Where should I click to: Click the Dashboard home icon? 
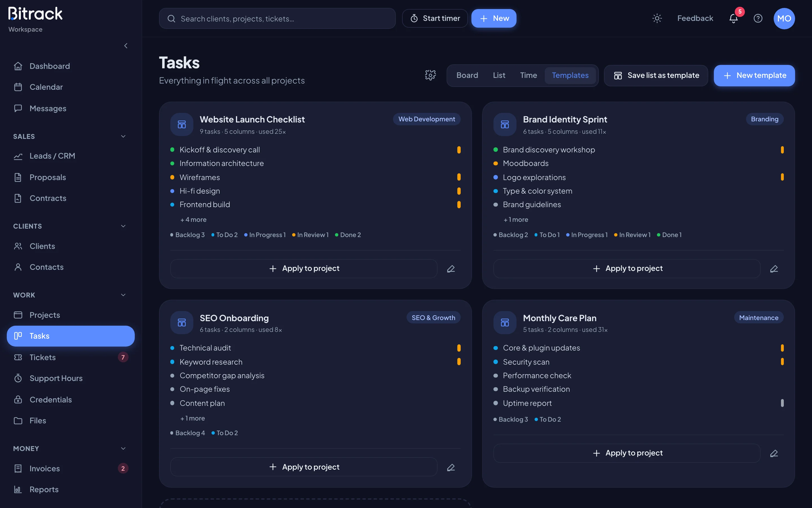click(x=18, y=66)
